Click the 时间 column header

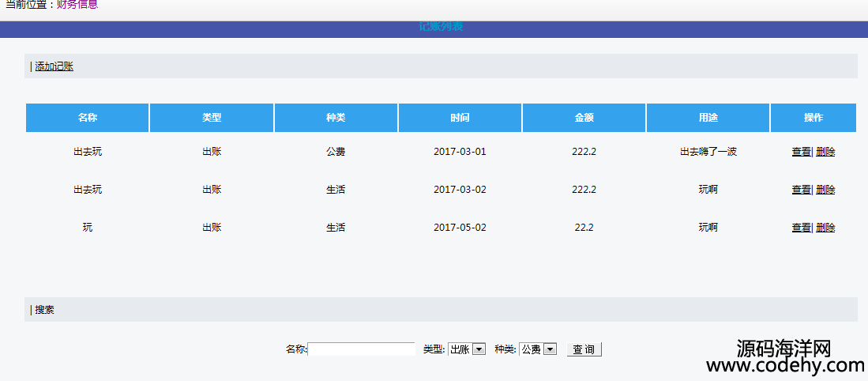[460, 118]
